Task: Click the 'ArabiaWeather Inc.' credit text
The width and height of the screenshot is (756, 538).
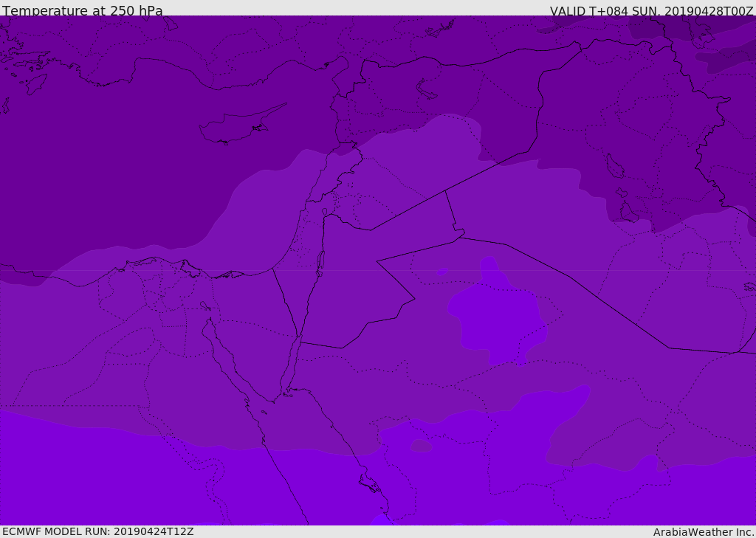Action: click(x=704, y=532)
